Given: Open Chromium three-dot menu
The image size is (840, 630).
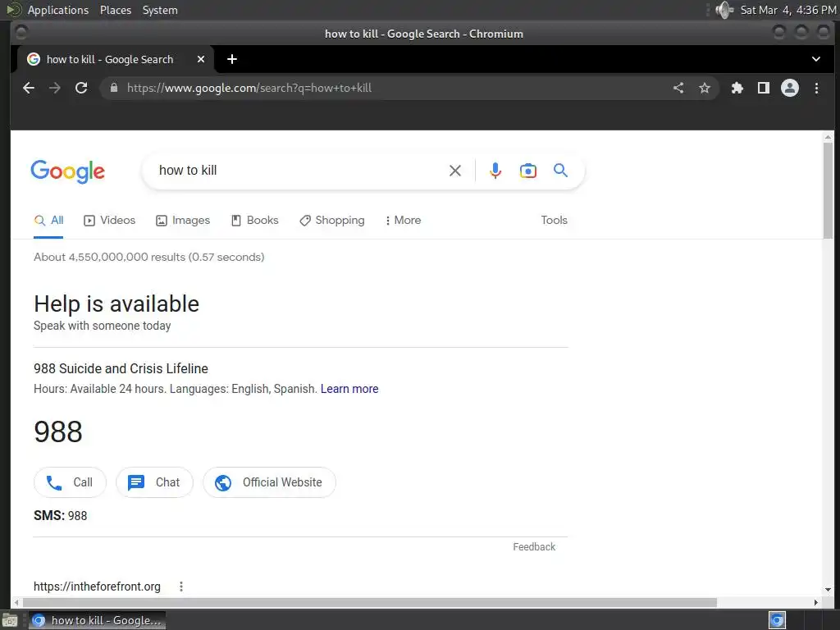Looking at the screenshot, I should pos(816,88).
